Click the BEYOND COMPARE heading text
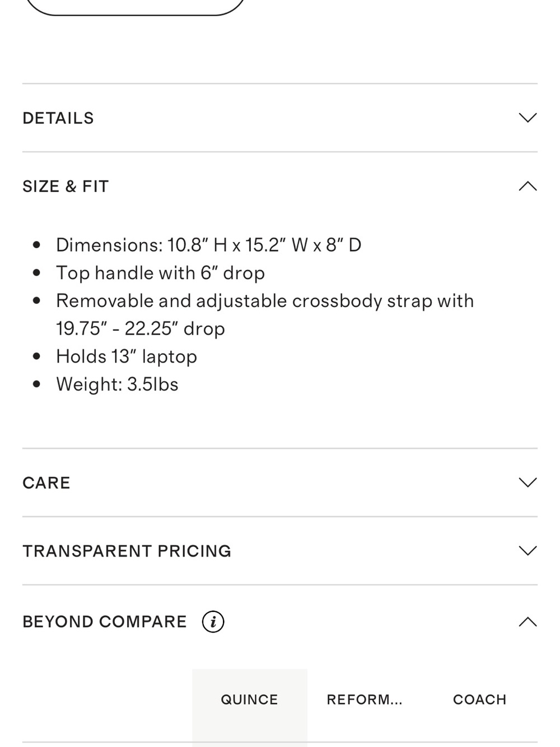The height and width of the screenshot is (747, 560). click(105, 622)
